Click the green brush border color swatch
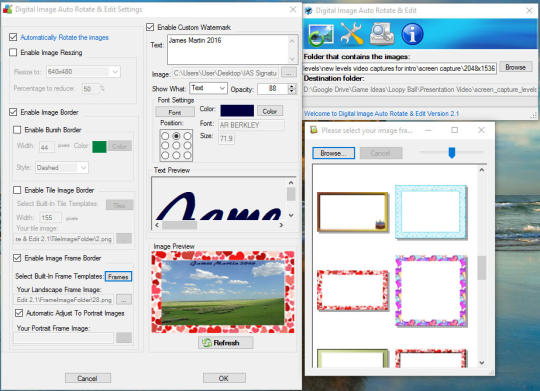 coord(99,146)
